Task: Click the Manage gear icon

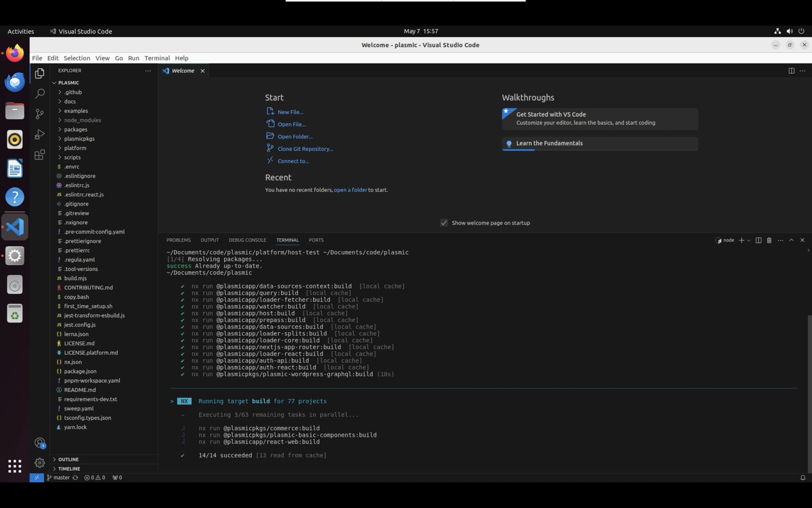Action: (40, 463)
